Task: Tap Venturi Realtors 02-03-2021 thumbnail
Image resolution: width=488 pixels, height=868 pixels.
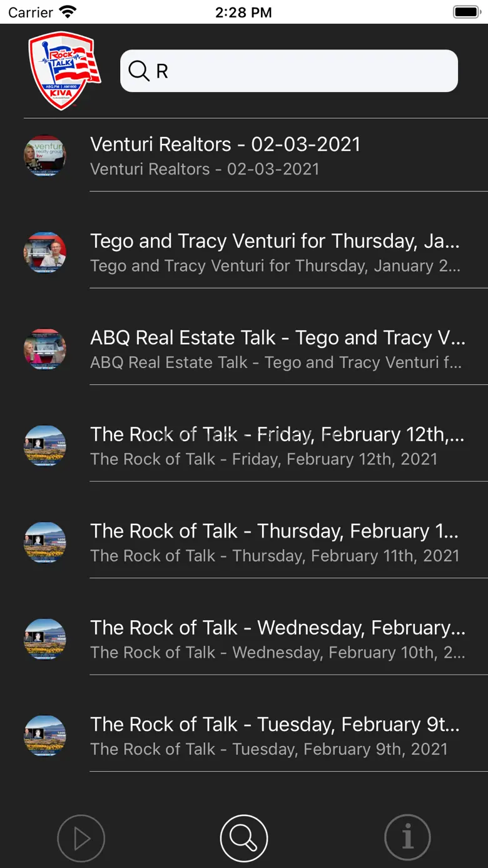Action: (x=45, y=156)
